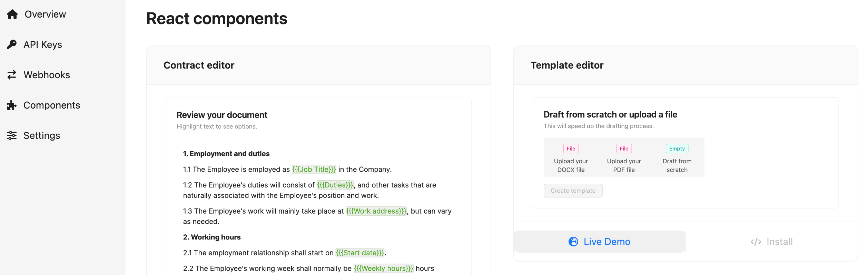The width and height of the screenshot is (868, 275).
Task: Click 'Highlight text to see options.' hint
Action: pyautogui.click(x=217, y=126)
